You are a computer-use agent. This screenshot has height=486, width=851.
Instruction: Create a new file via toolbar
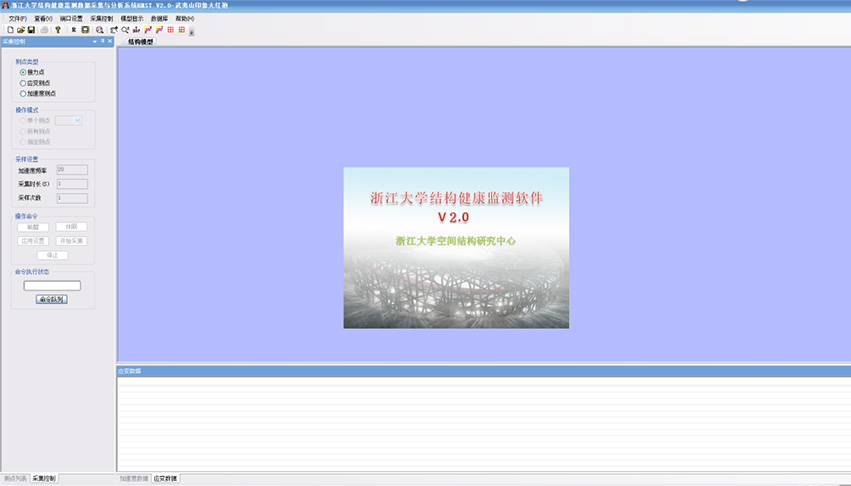click(10, 30)
